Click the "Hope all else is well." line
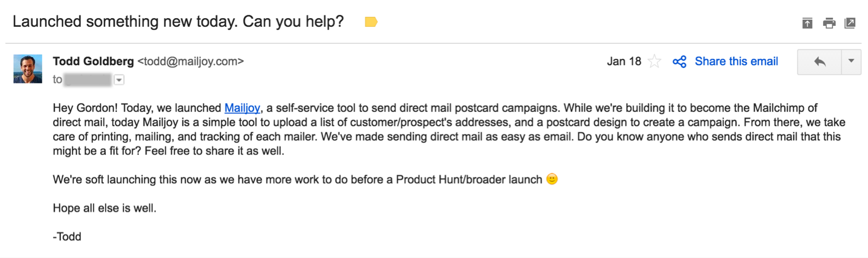The width and height of the screenshot is (868, 258). [104, 208]
